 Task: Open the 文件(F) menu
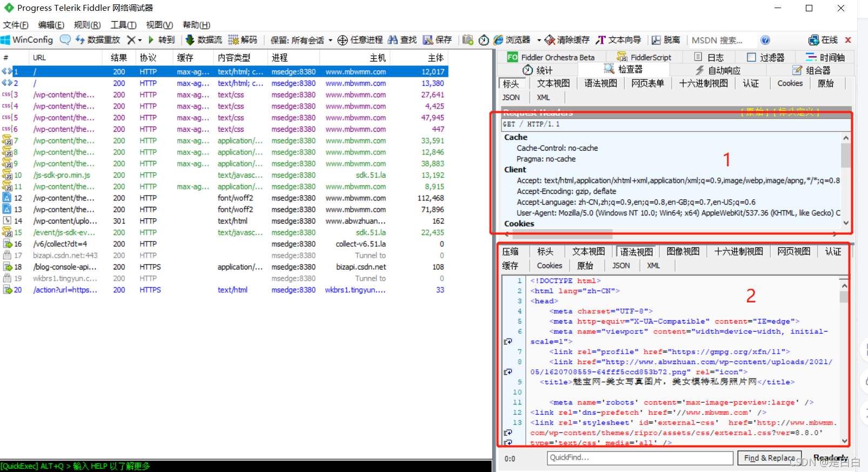(x=16, y=25)
